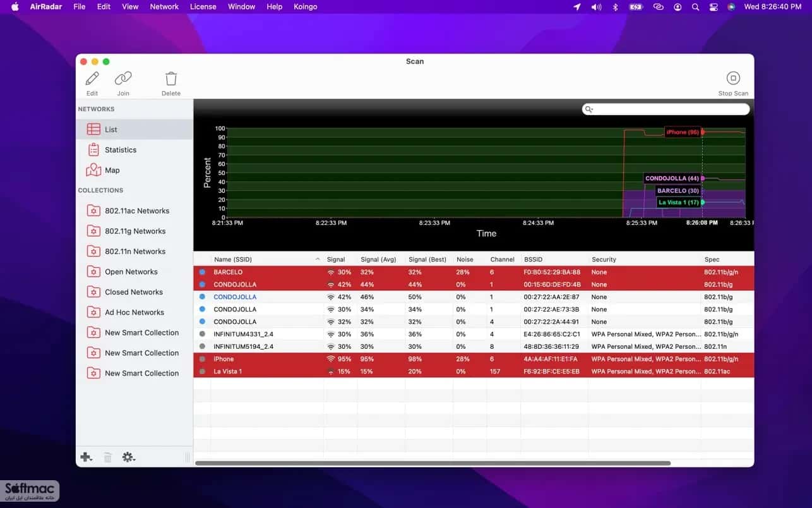Click the Signal (Avg) column header

381,260
